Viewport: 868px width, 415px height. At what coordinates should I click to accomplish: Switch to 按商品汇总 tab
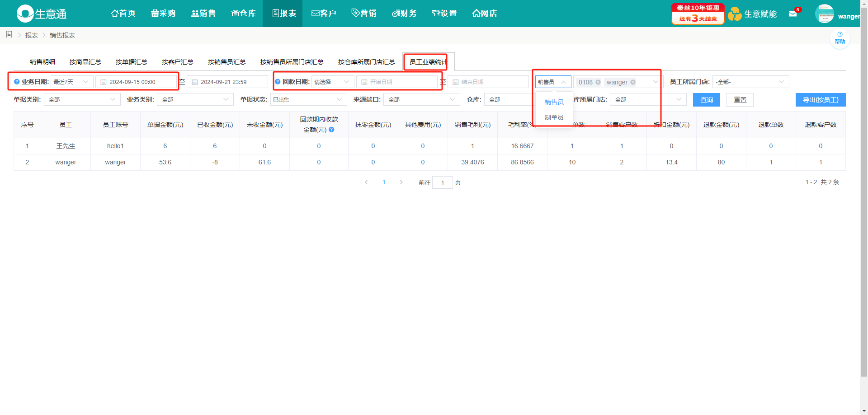pyautogui.click(x=85, y=62)
